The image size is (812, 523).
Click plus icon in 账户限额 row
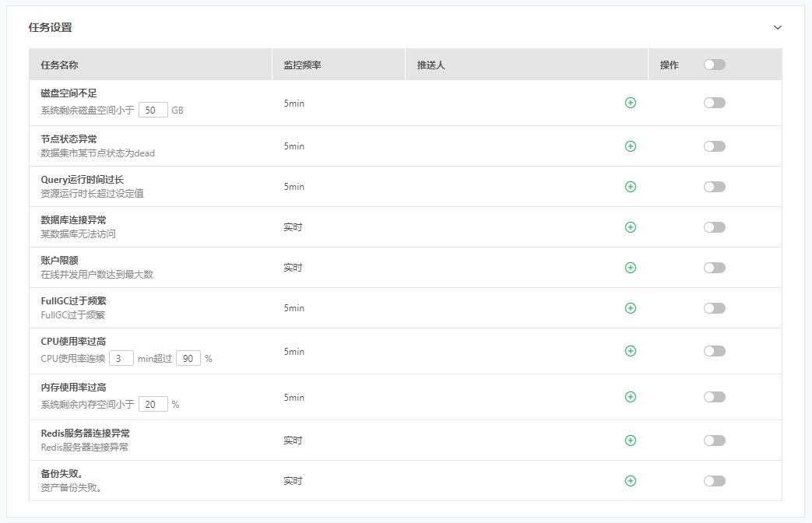point(631,268)
